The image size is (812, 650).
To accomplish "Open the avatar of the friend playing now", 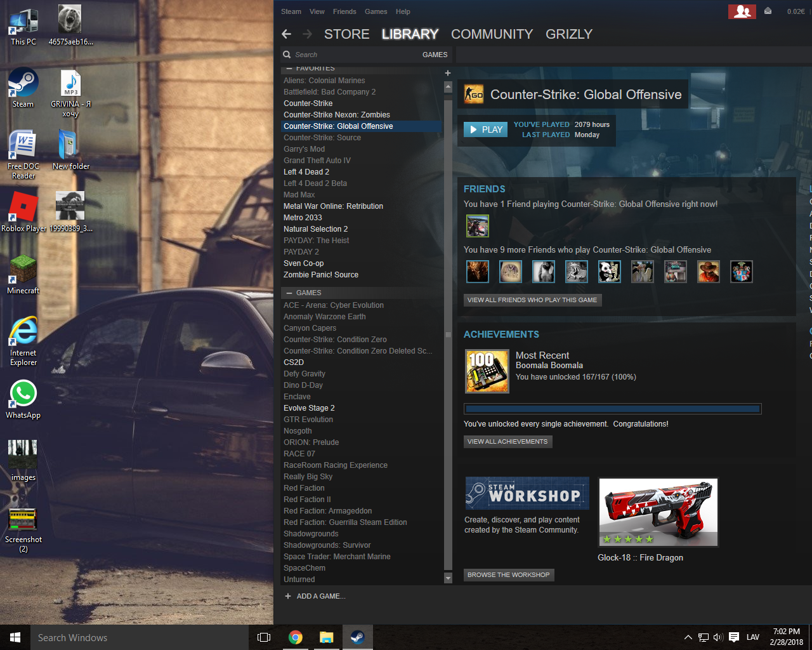I will tap(478, 226).
